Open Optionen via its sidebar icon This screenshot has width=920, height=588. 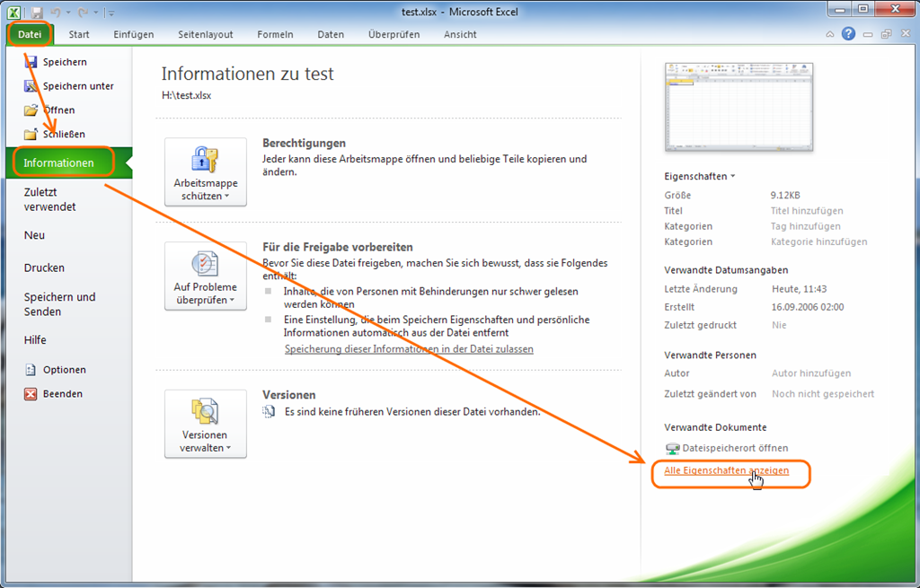coord(31,370)
